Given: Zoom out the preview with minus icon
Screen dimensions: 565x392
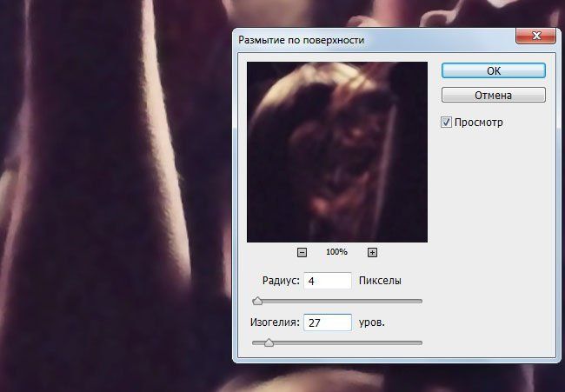Looking at the screenshot, I should [302, 252].
